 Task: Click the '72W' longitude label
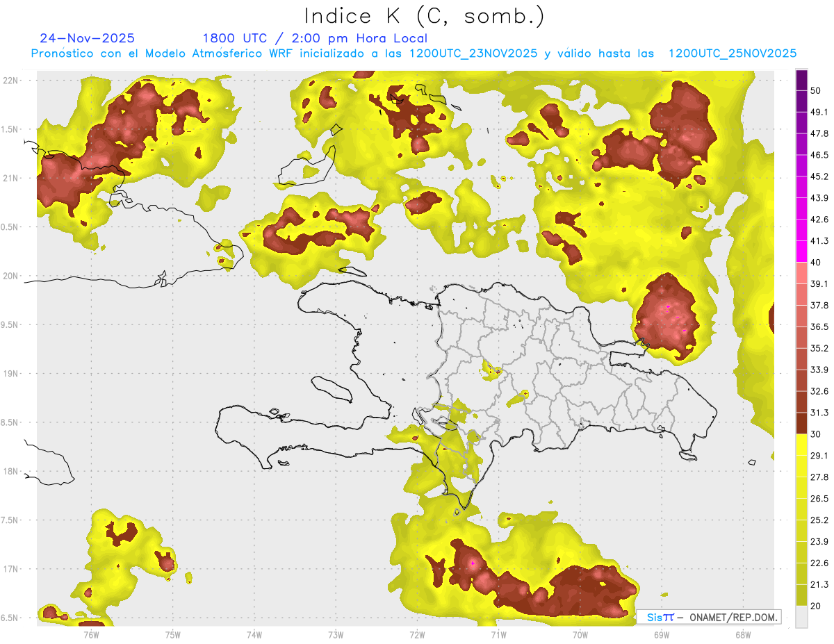tap(417, 634)
